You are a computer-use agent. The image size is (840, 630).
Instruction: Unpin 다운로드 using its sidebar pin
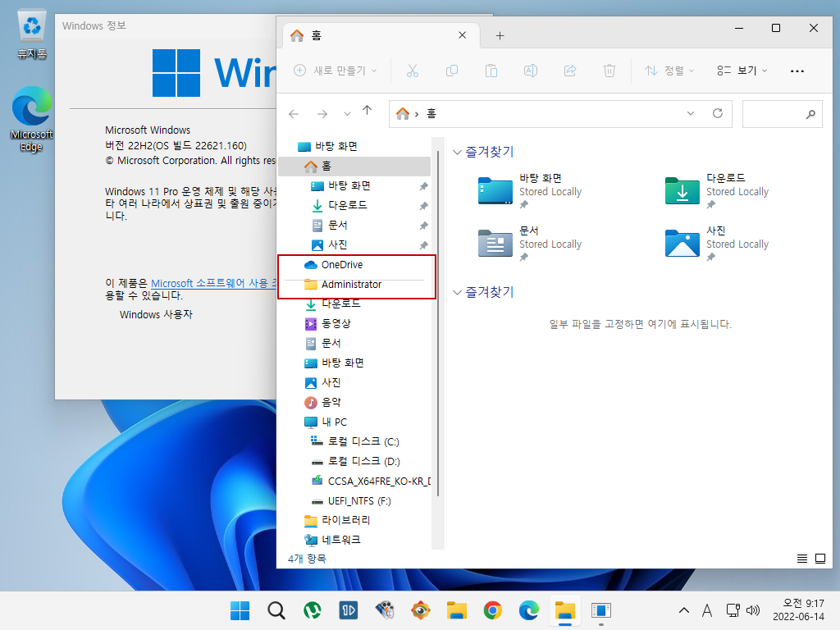tap(423, 206)
